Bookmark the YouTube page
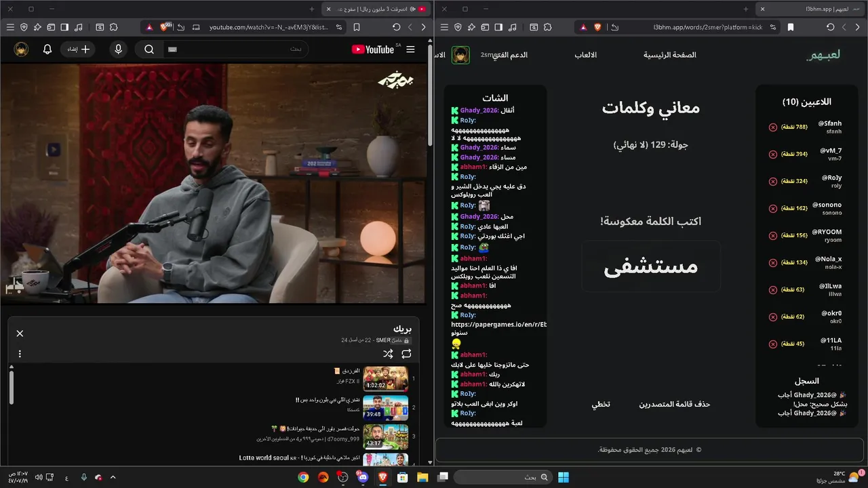 pyautogui.click(x=357, y=27)
